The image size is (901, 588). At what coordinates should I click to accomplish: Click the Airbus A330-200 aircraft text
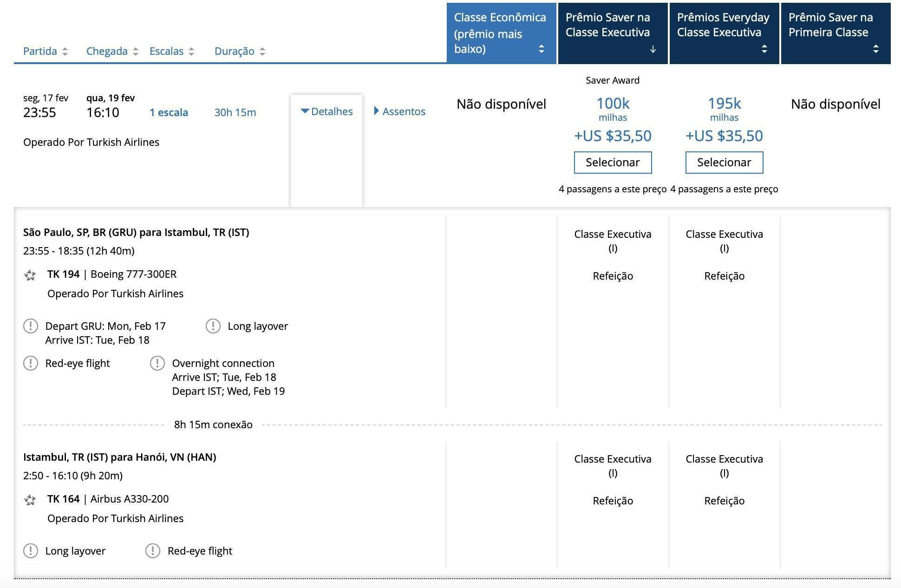130,499
